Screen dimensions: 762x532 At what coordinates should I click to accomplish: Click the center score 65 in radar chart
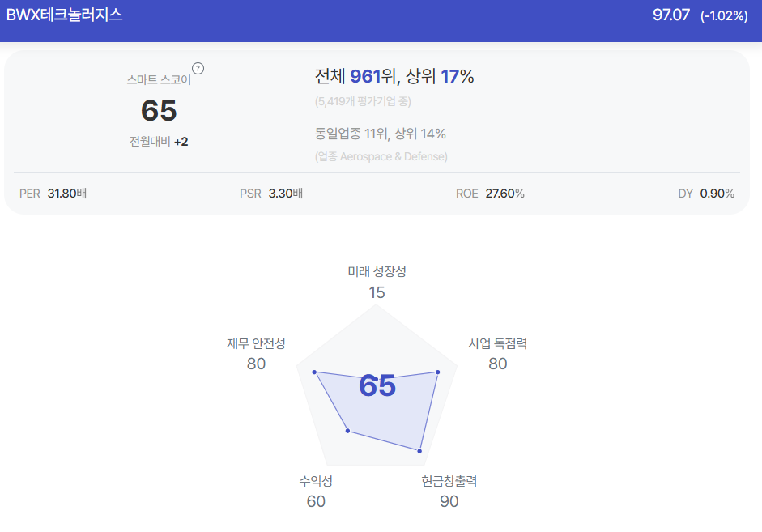(377, 385)
